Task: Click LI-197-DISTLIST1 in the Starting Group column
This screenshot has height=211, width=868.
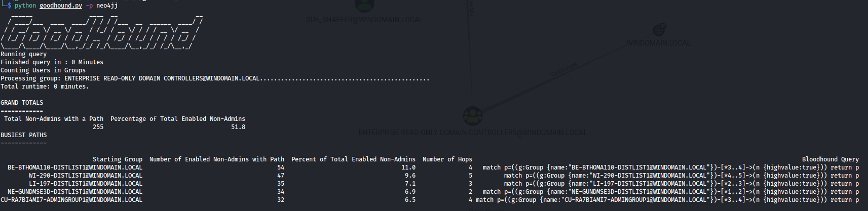Action: (86, 184)
